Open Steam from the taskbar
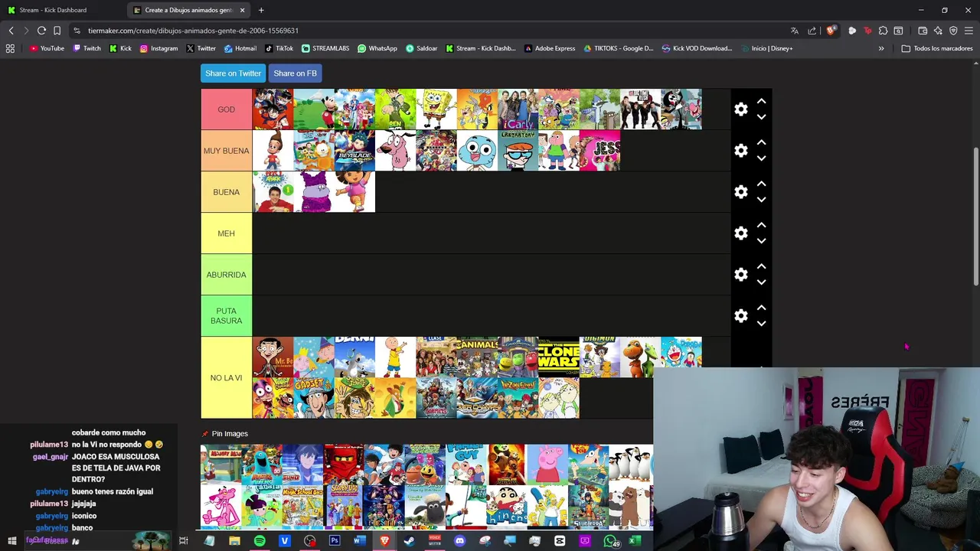Viewport: 980px width, 551px height. point(410,541)
